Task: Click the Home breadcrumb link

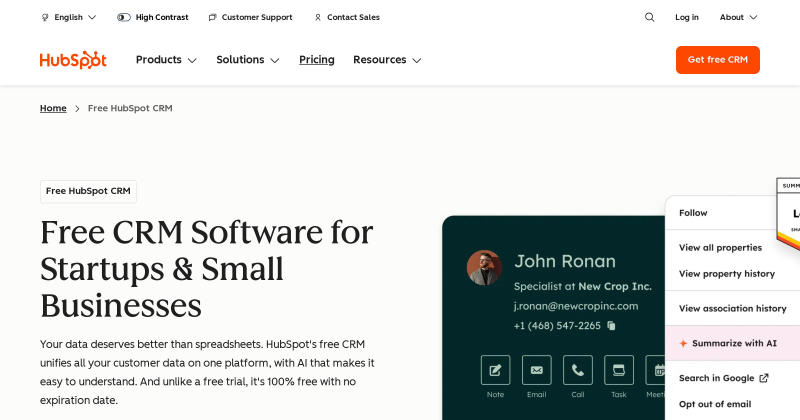Action: (53, 108)
